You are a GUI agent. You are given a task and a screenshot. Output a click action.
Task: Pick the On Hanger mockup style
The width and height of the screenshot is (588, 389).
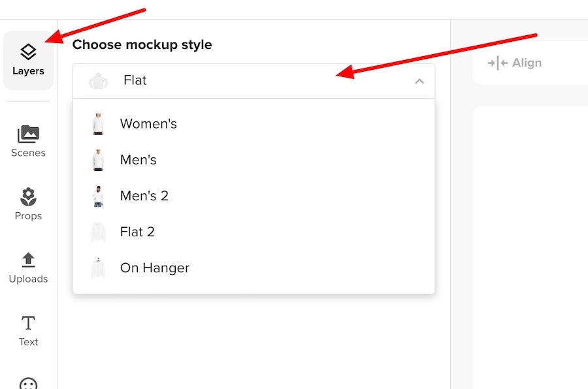(254, 268)
